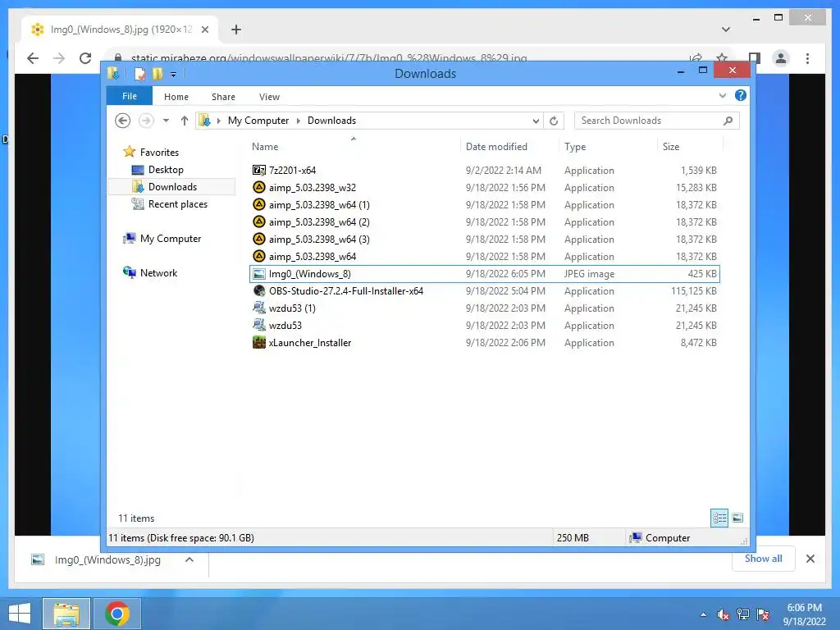
Task: Show hidden tray icons arrow
Action: pyautogui.click(x=703, y=614)
